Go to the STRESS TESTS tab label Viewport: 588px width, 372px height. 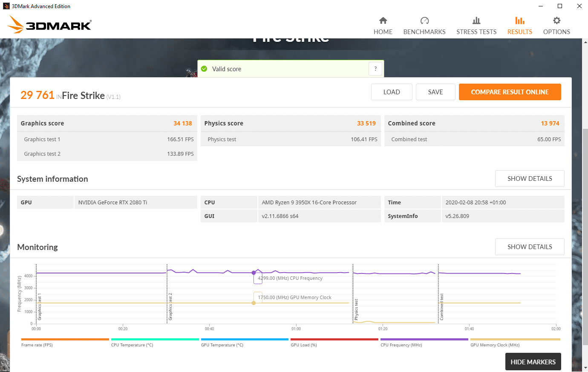click(476, 32)
